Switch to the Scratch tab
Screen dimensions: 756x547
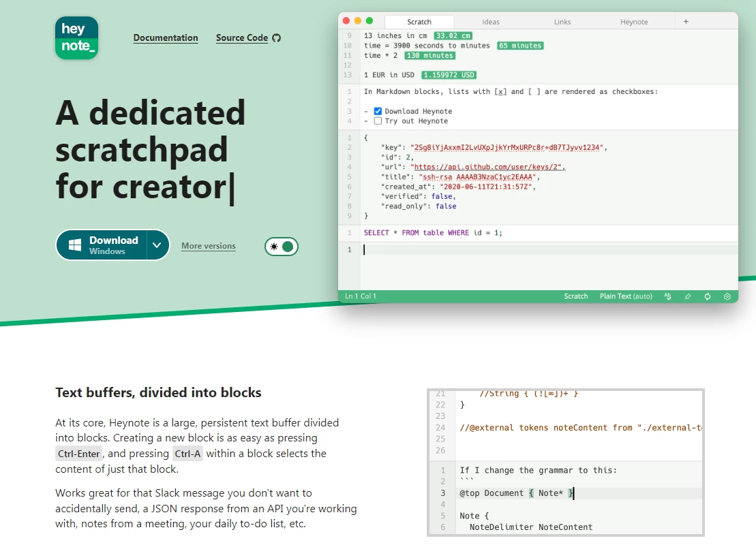pyautogui.click(x=419, y=22)
